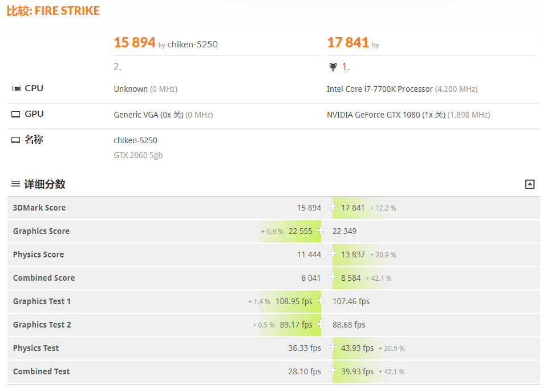Click the 39.93 fps value
Image resolution: width=543 pixels, height=392 pixels.
(x=358, y=371)
